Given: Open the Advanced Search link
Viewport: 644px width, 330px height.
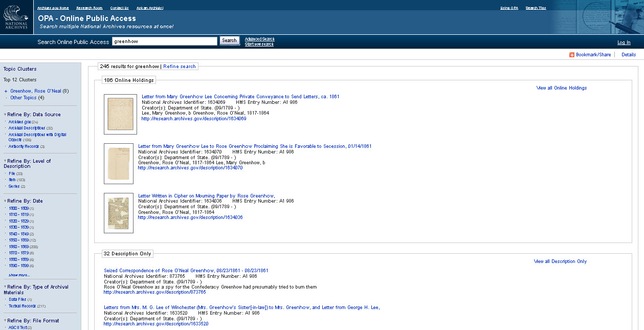Looking at the screenshot, I should click(259, 39).
